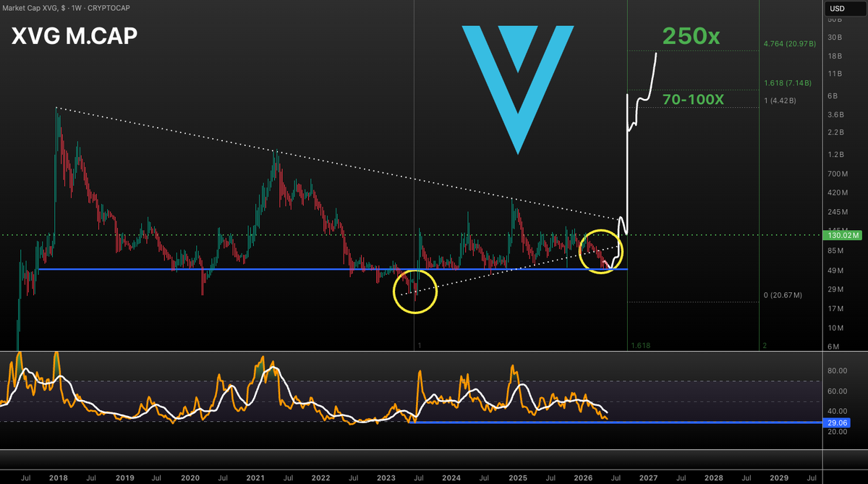Click the 3.6B price scale label

837,114
